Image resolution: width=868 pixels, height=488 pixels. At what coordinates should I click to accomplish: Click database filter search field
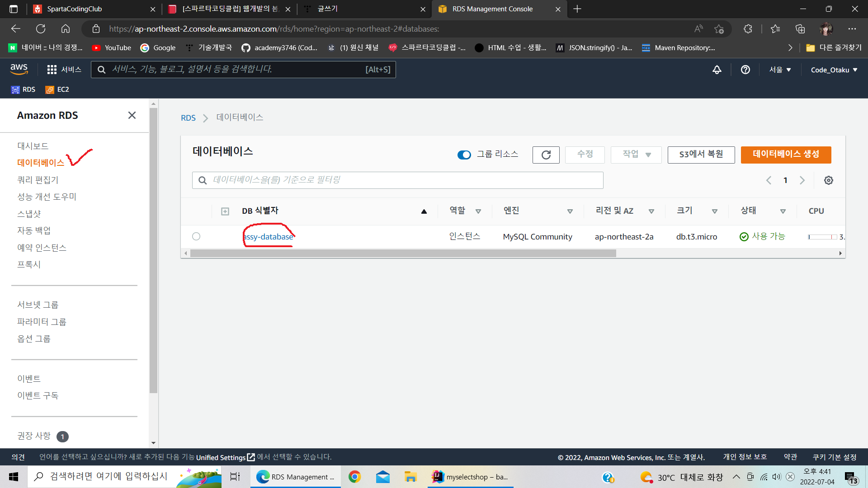tap(398, 180)
